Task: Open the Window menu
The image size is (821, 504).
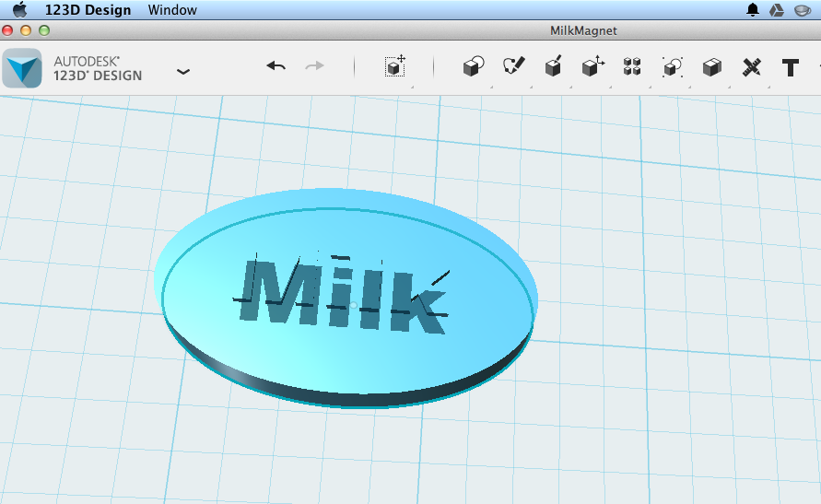Action: [172, 10]
